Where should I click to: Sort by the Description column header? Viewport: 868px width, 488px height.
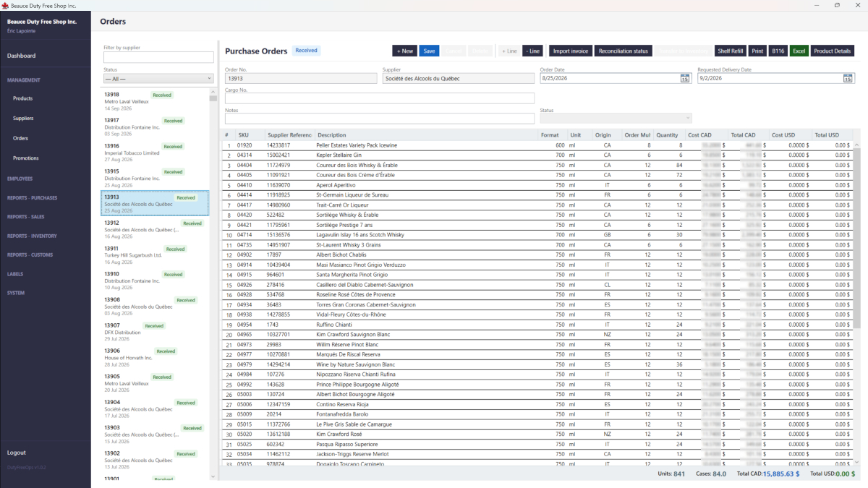[x=425, y=135]
